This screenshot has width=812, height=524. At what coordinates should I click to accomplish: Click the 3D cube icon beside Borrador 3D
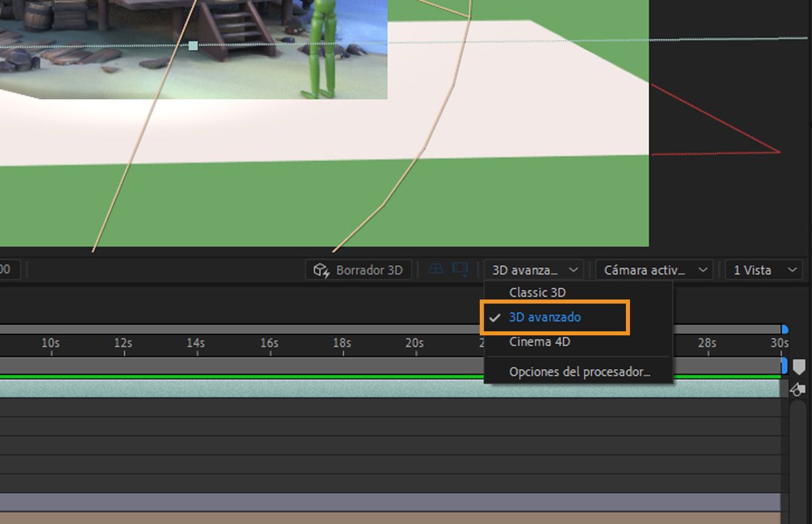pos(321,269)
